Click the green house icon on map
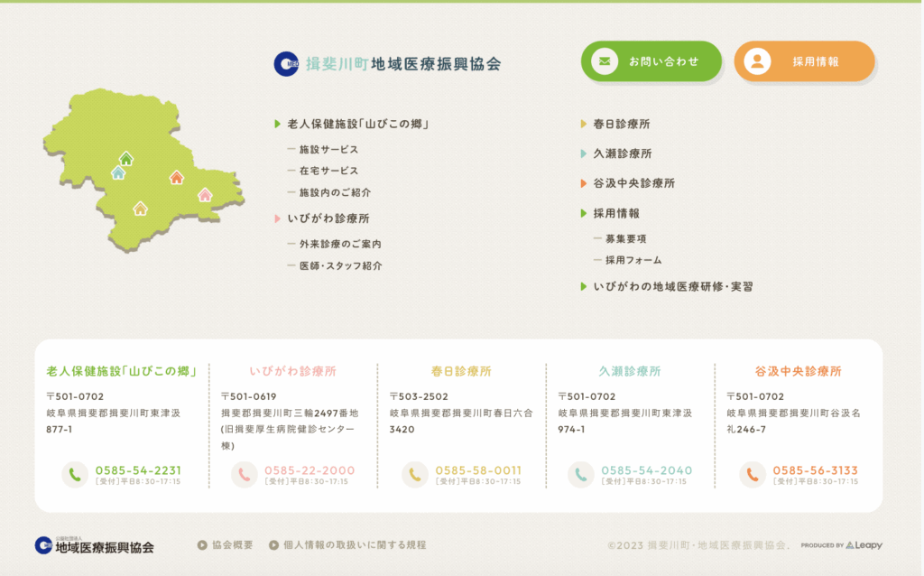The height and width of the screenshot is (576, 924). 126,159
